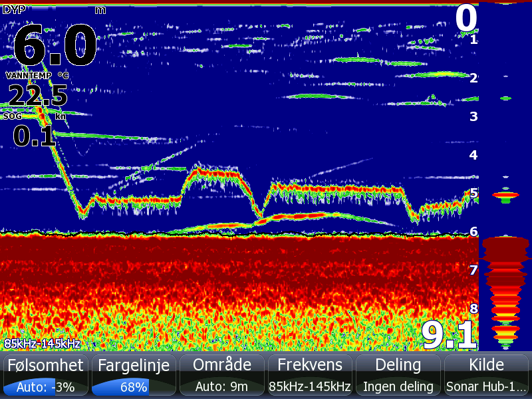Change the Frekvens 85kHz-145kHz setting

tap(310, 375)
